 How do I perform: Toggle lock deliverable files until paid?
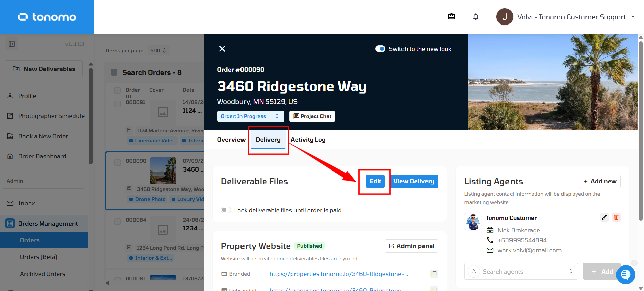pyautogui.click(x=226, y=210)
